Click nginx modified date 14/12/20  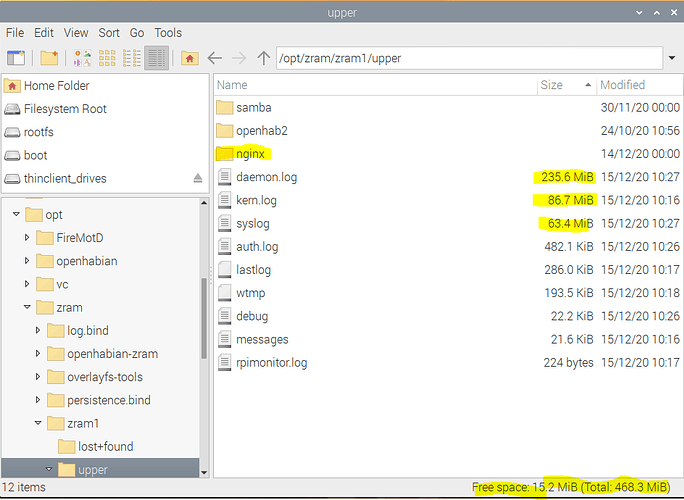tap(640, 154)
